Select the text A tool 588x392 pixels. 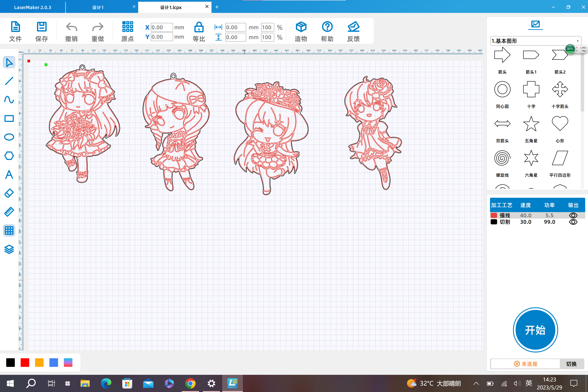pos(9,175)
